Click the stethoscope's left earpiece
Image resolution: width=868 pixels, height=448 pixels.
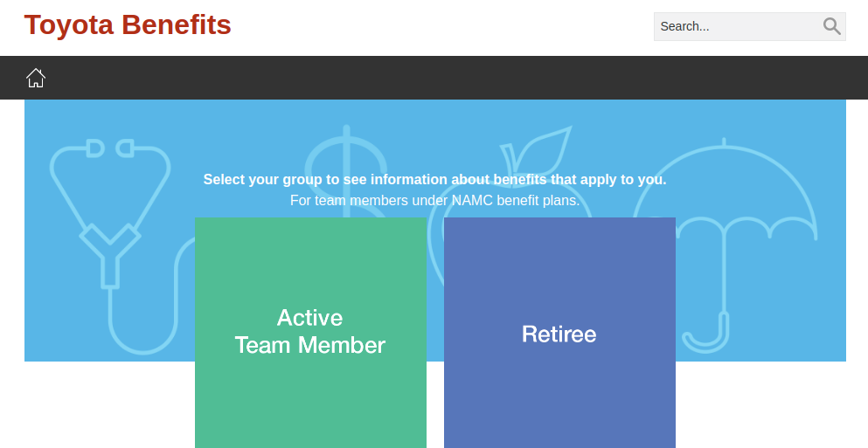(x=95, y=148)
